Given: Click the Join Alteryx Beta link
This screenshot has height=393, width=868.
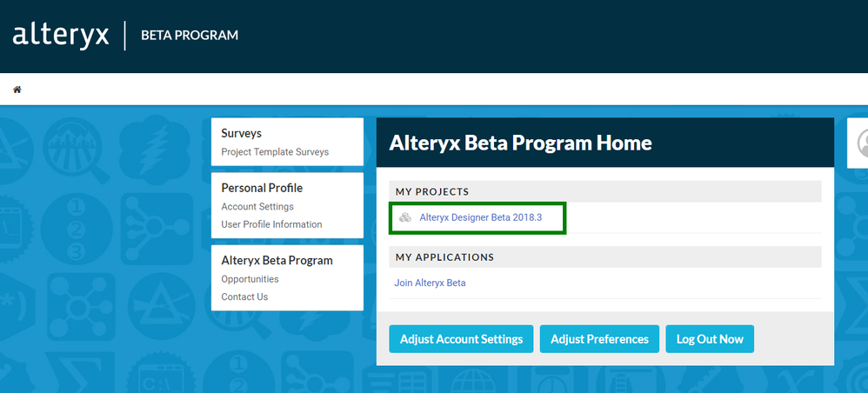Looking at the screenshot, I should tap(430, 283).
